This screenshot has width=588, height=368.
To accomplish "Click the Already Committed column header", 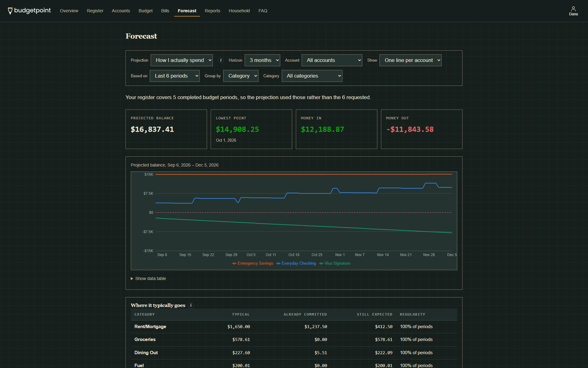I will coord(305,314).
